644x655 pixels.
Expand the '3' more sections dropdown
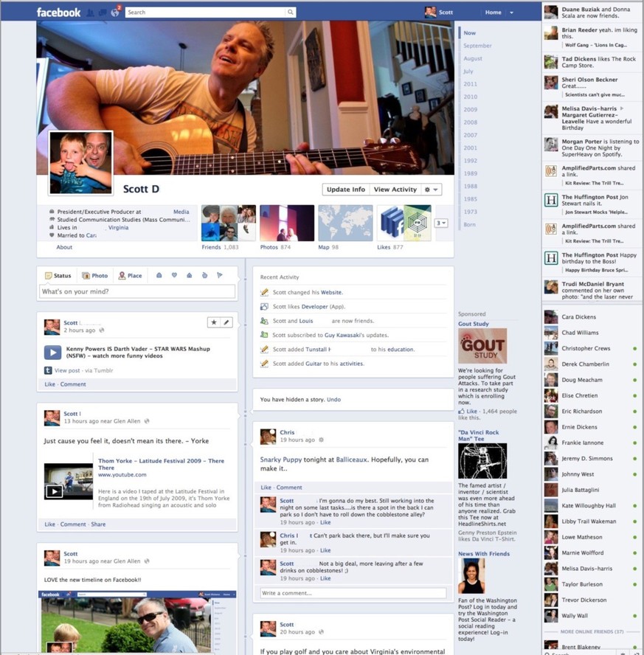click(x=441, y=223)
